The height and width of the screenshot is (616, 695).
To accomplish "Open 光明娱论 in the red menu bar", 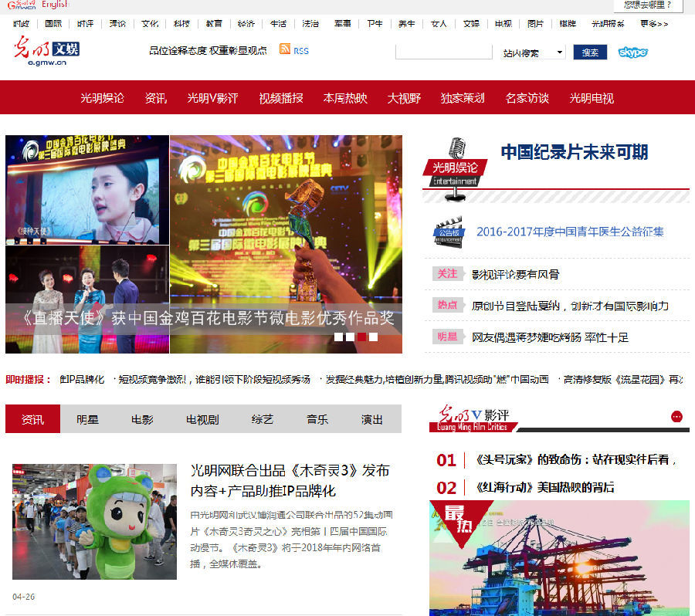I will (103, 98).
